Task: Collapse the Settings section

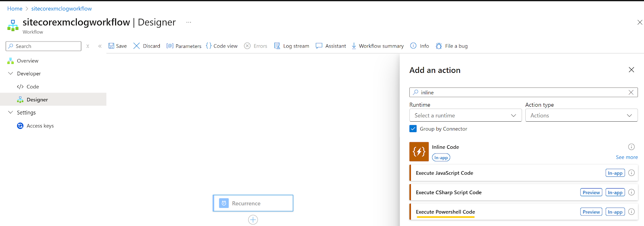Action: 10,112
